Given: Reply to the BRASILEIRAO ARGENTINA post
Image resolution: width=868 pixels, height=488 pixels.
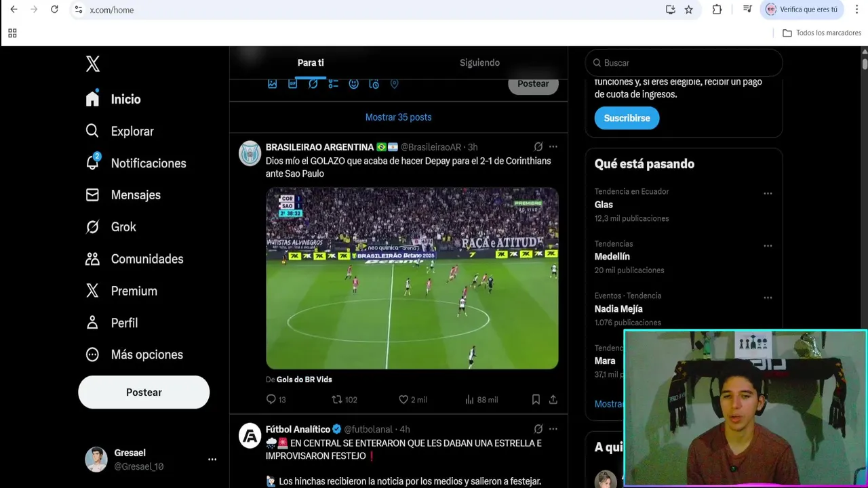Looking at the screenshot, I should pos(271,399).
